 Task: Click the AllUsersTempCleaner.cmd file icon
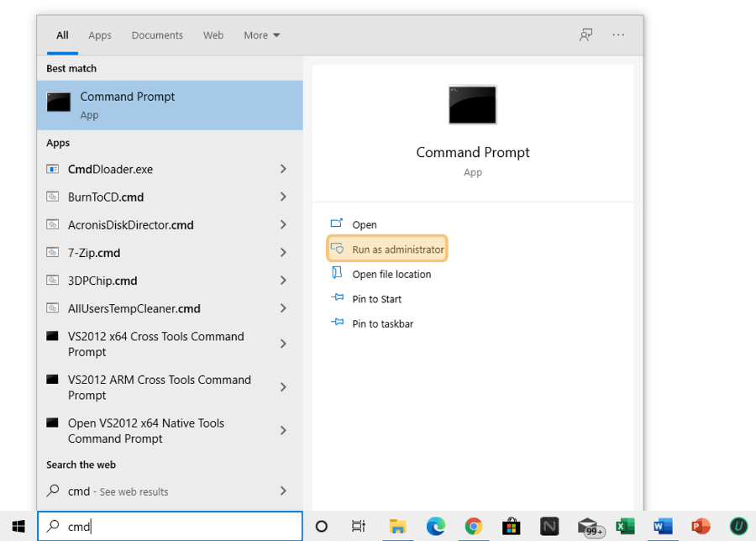tap(53, 308)
